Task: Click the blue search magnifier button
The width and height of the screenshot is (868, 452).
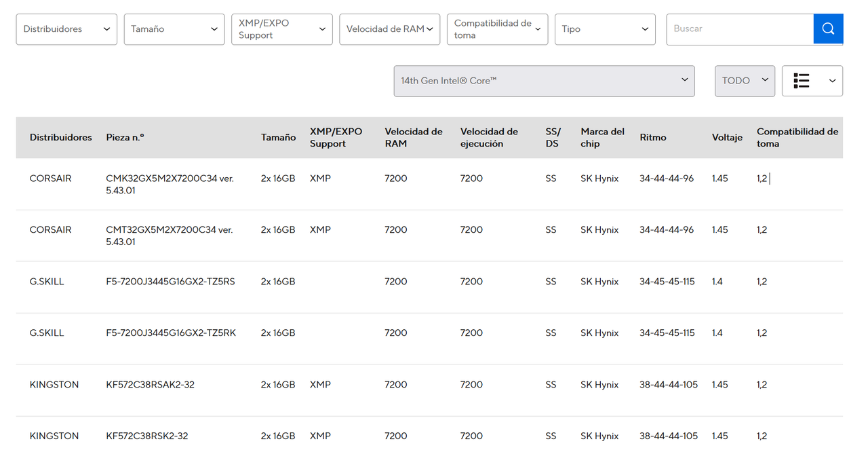Action: [x=828, y=29]
